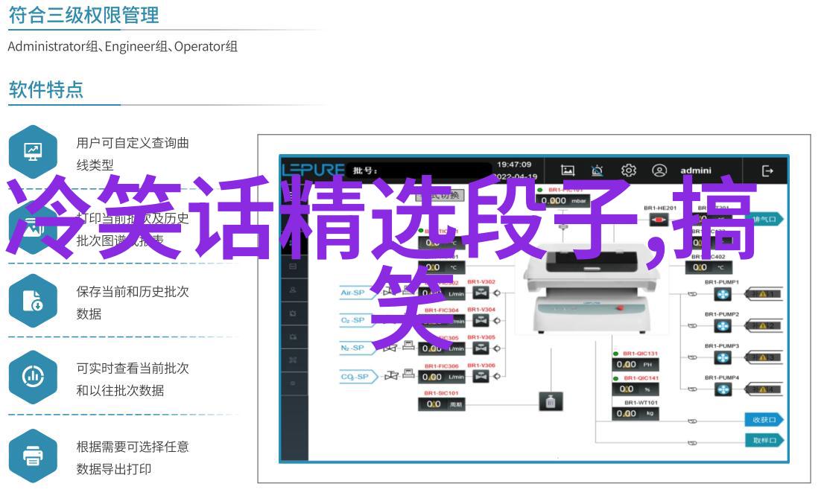The width and height of the screenshot is (824, 504).
Task: Click the user account icon beside admini
Action: (659, 170)
